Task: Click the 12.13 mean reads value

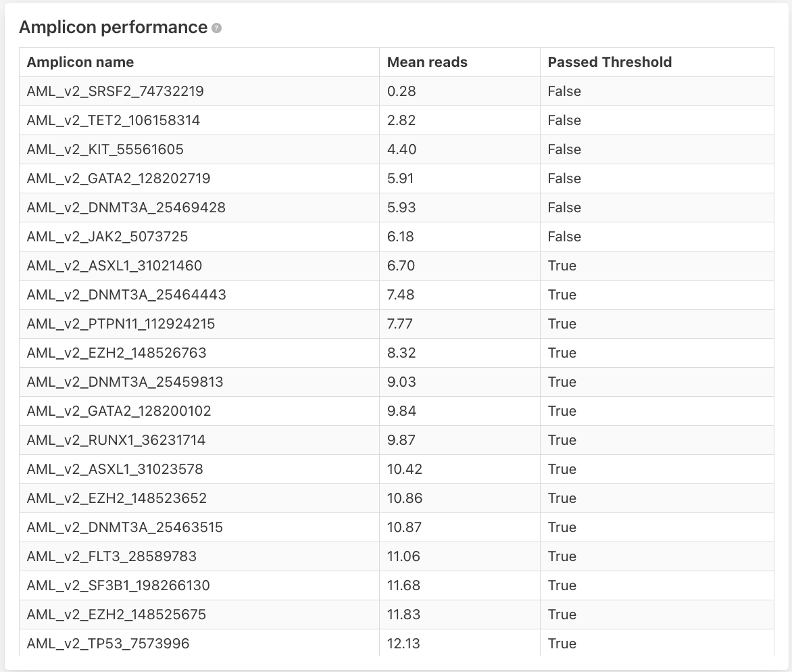Action: coord(403,644)
